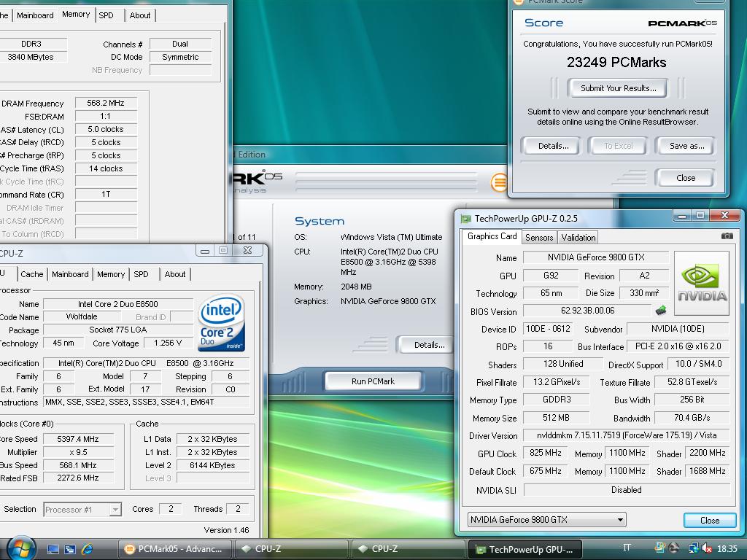The image size is (747, 560).
Task: Click the BIOS Version field 62.92.3B.00.06
Action: (587, 311)
